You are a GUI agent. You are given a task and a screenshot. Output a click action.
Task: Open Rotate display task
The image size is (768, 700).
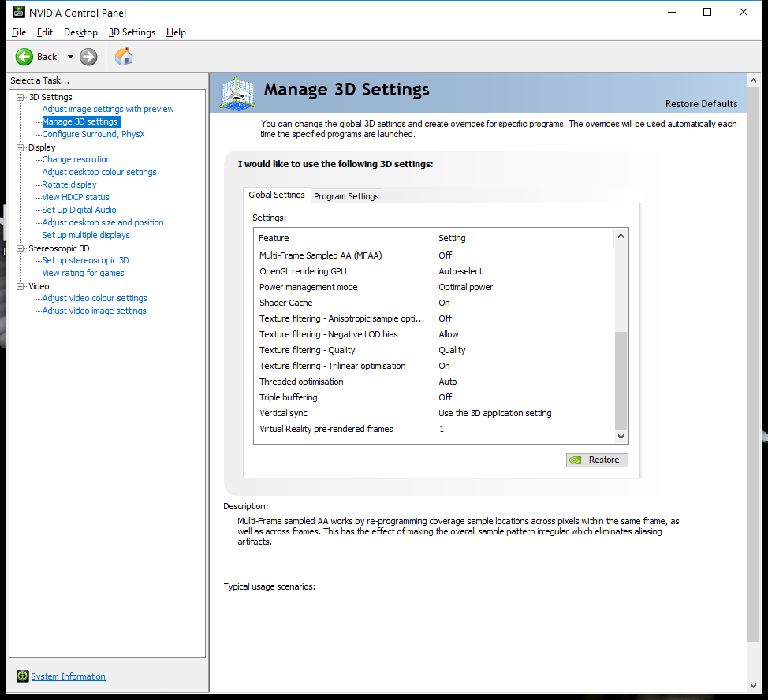[69, 184]
